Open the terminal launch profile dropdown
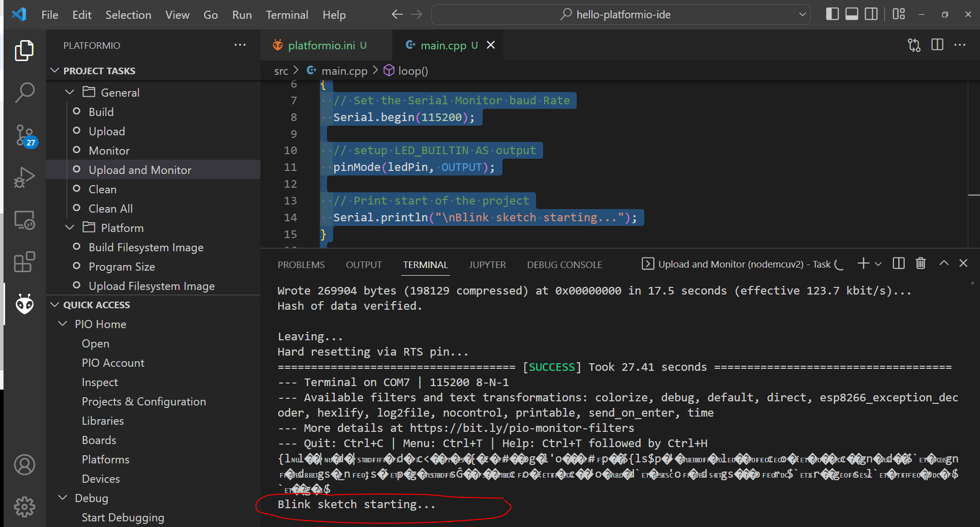Screen dimensions: 980x527 pos(877,263)
